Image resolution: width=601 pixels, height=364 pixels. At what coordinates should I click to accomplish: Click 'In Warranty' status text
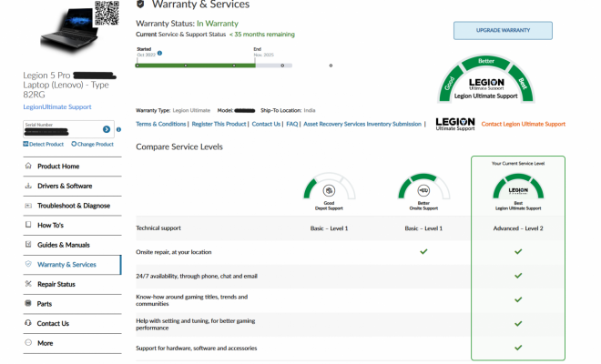pyautogui.click(x=218, y=24)
